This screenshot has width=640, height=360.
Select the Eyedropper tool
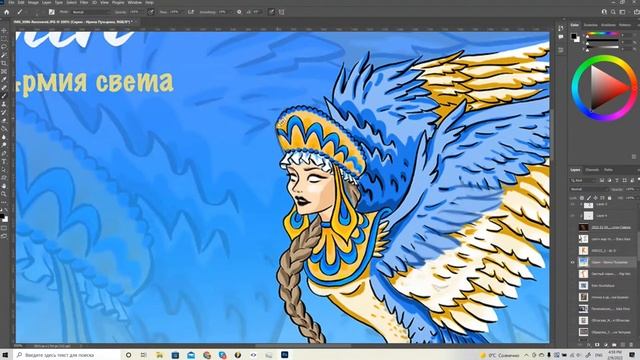pos(4,80)
